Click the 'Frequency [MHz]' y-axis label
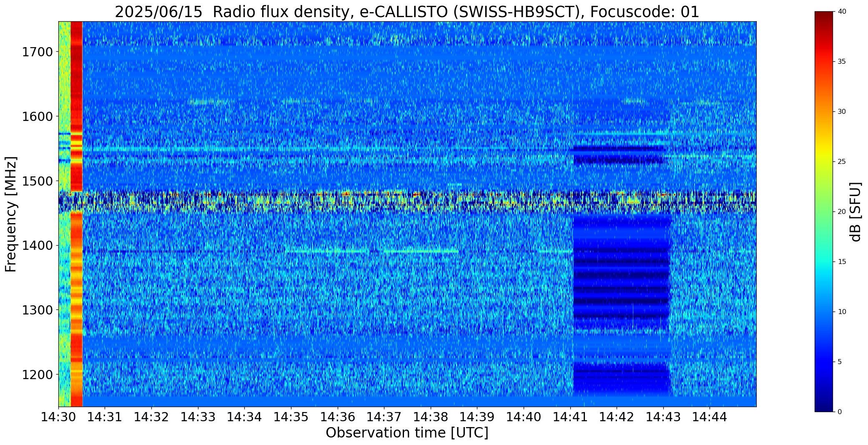 [x=11, y=214]
